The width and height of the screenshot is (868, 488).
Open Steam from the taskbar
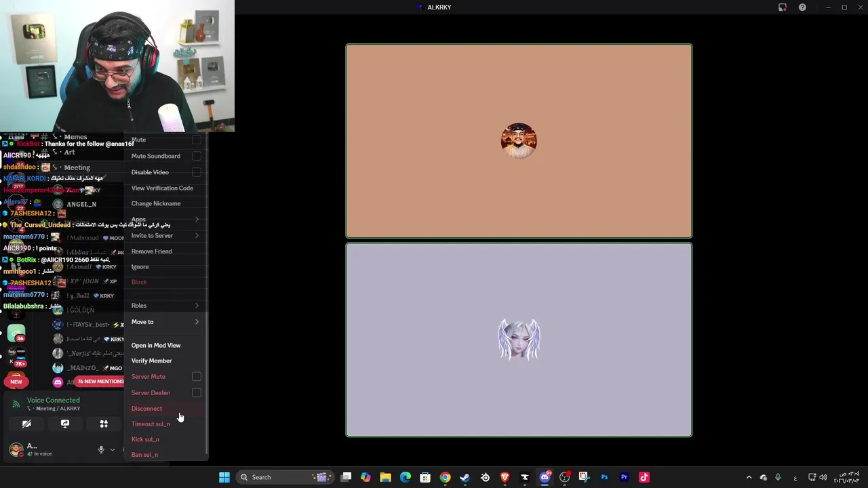point(465,477)
